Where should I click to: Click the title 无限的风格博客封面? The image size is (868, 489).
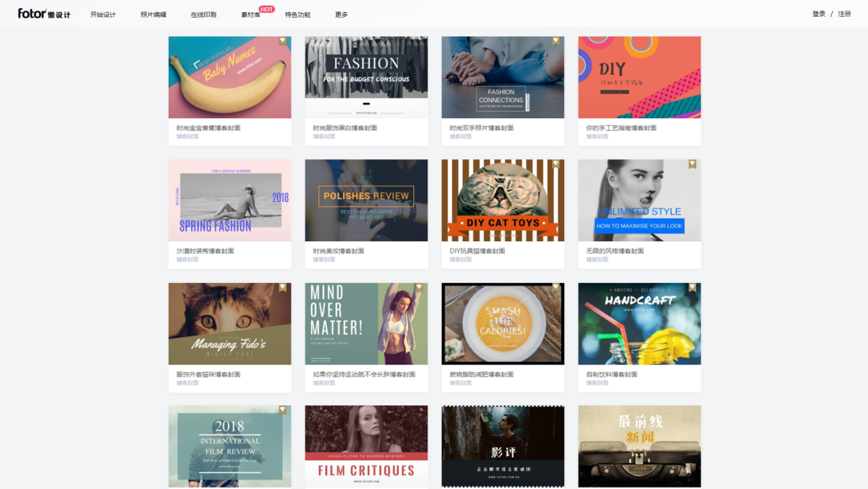point(615,251)
